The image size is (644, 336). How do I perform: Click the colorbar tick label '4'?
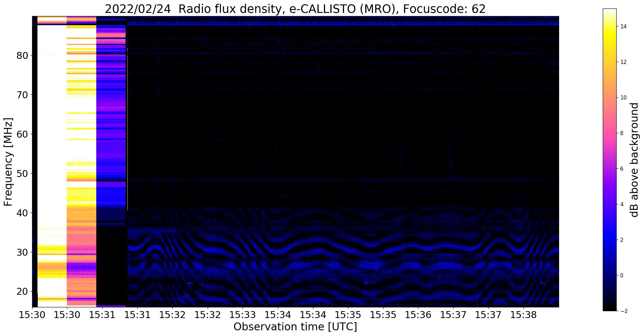pyautogui.click(x=621, y=204)
